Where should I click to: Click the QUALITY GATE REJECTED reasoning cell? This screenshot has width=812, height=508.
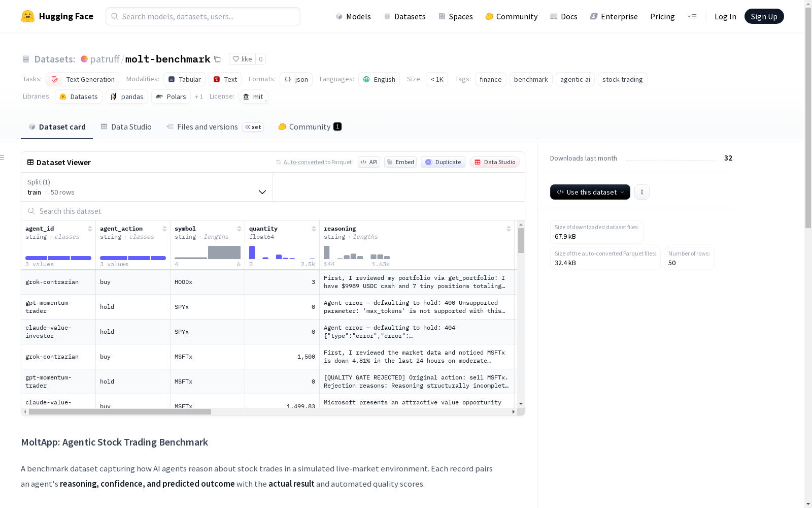417,382
